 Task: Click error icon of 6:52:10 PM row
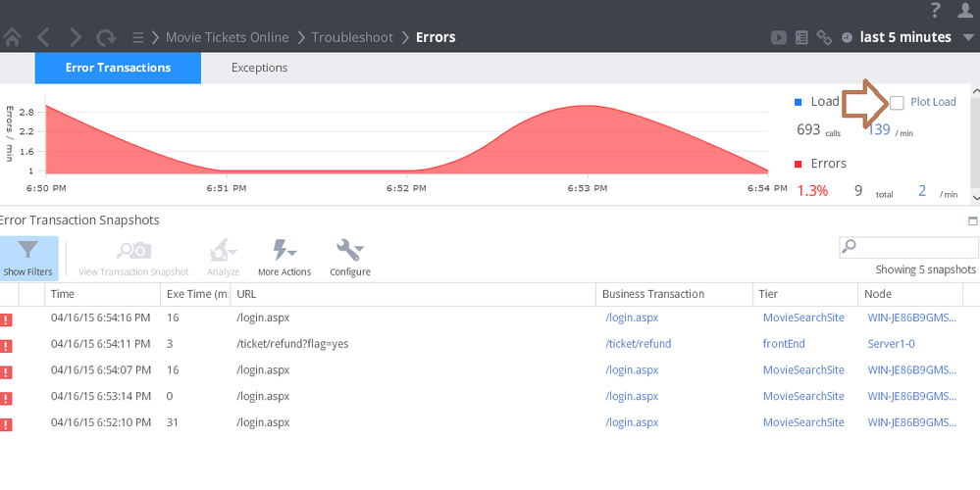[x=6, y=425]
